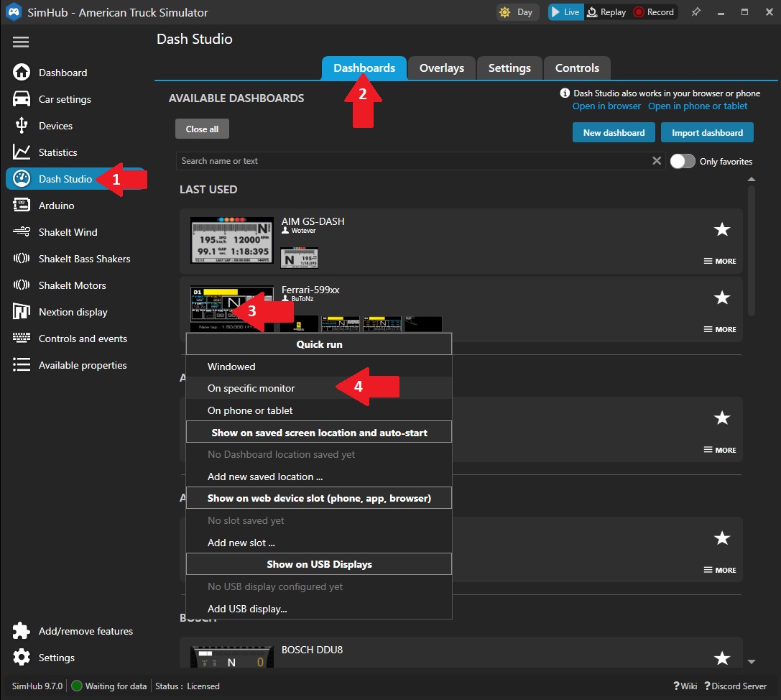This screenshot has width=781, height=700.
Task: Click AIM GS-DASH large thumbnail
Action: (x=231, y=240)
